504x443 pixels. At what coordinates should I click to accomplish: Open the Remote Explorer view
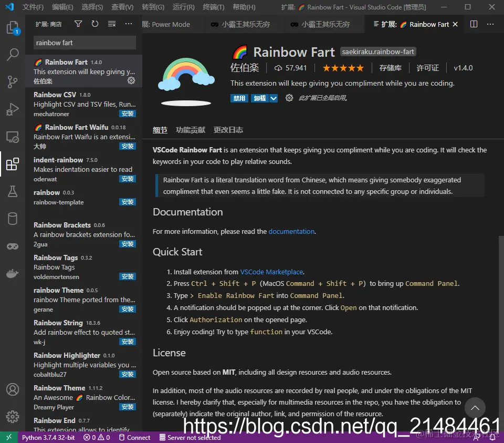pos(13,137)
